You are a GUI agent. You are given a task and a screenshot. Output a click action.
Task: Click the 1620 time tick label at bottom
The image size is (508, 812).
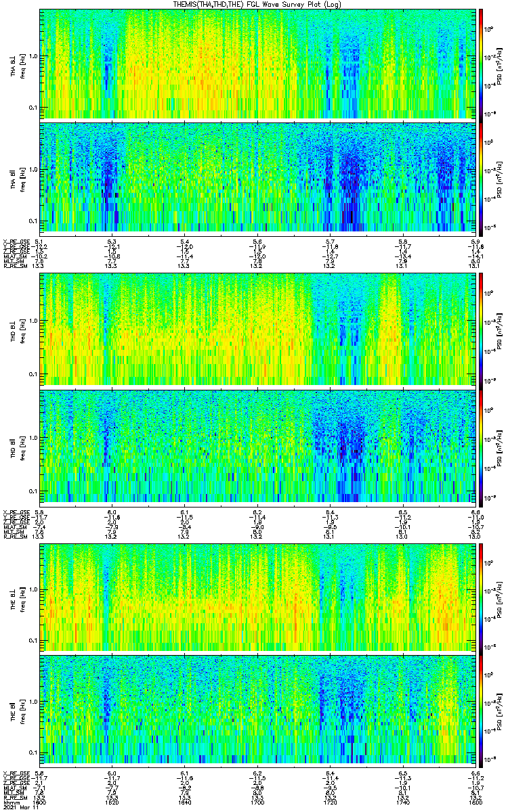(112, 802)
